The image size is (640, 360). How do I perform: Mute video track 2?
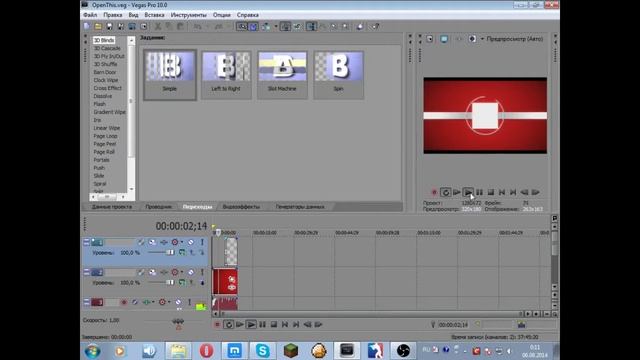[x=191, y=272]
